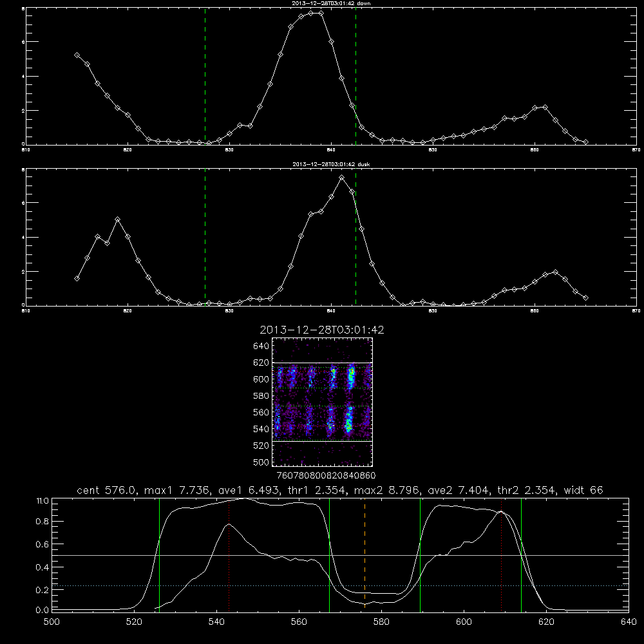The height and width of the screenshot is (644, 644).
Task: Click the heatmap title '2013-12-28T03:01:42'
Action: 322,330
